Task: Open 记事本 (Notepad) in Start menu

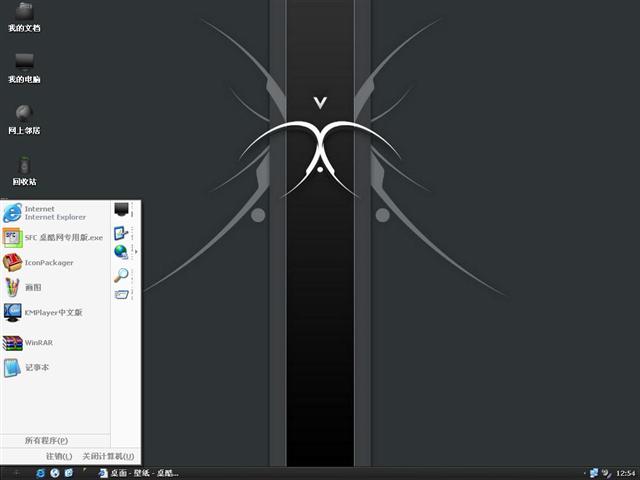Action: [x=55, y=367]
